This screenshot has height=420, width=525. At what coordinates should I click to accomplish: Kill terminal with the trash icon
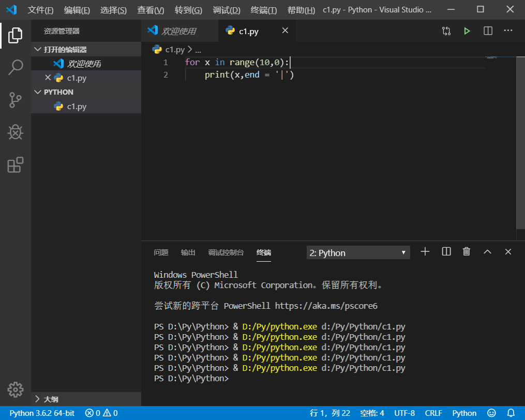point(467,252)
